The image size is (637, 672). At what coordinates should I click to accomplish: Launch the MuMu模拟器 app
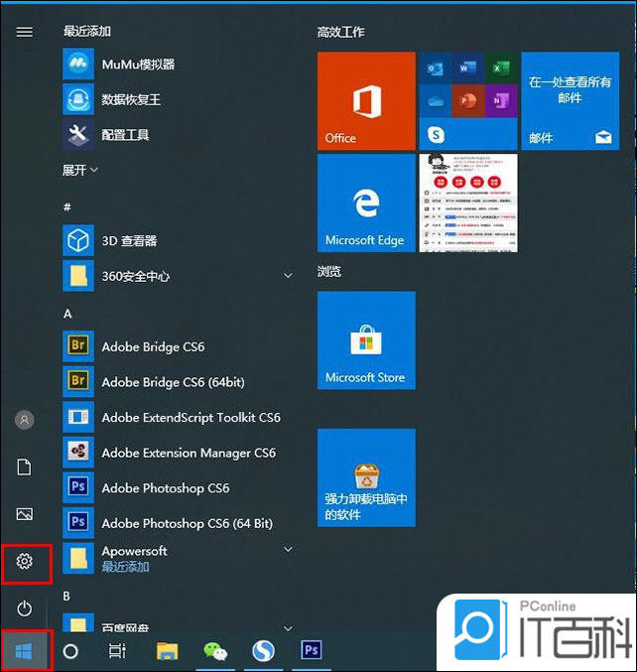pos(137,65)
